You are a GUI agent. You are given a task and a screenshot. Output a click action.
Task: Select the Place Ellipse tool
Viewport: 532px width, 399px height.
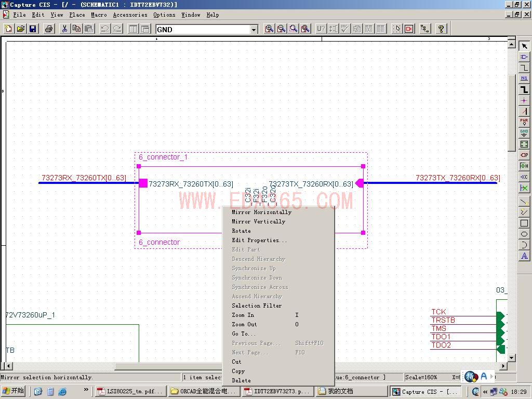click(524, 234)
